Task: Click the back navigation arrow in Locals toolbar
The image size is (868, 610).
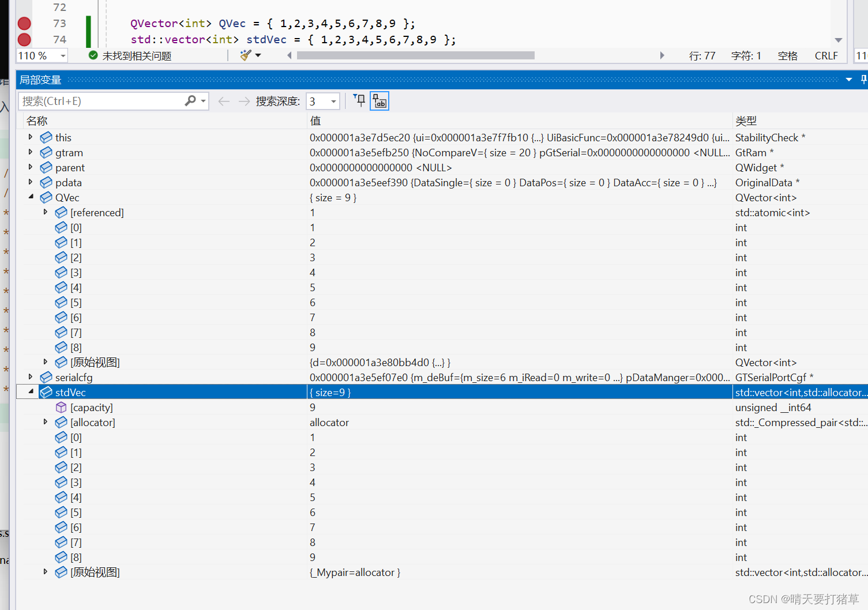Action: 224,101
